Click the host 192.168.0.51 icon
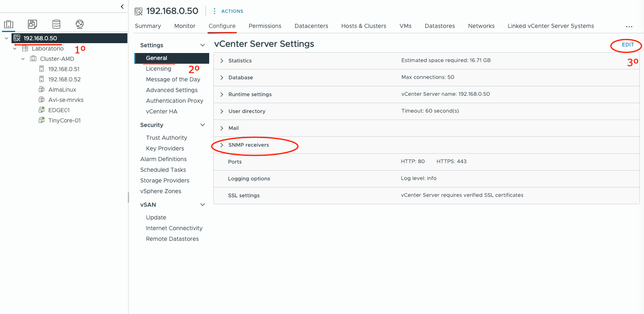The height and width of the screenshot is (314, 644). tap(42, 69)
